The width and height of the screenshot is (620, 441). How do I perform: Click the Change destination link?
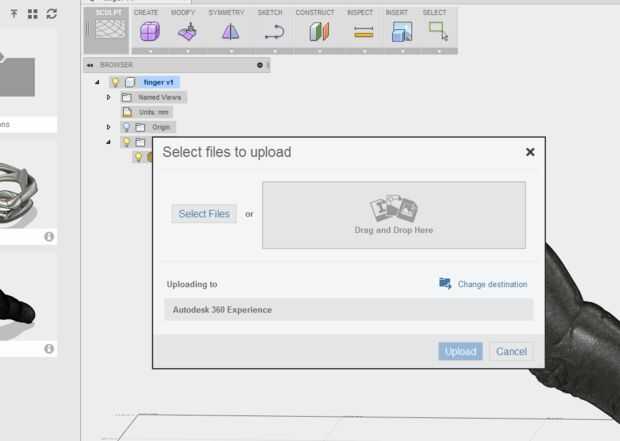(x=492, y=284)
